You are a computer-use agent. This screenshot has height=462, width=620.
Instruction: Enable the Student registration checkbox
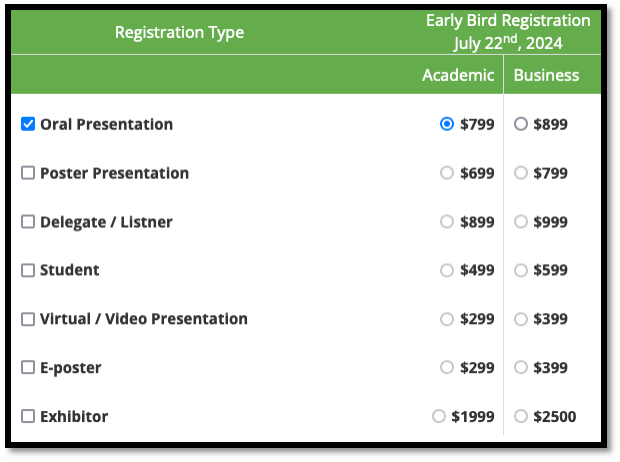pyautogui.click(x=28, y=270)
